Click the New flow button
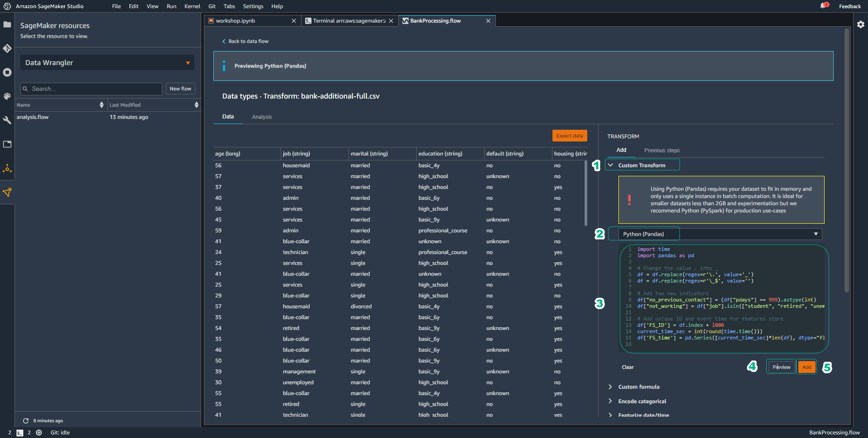 coord(180,89)
